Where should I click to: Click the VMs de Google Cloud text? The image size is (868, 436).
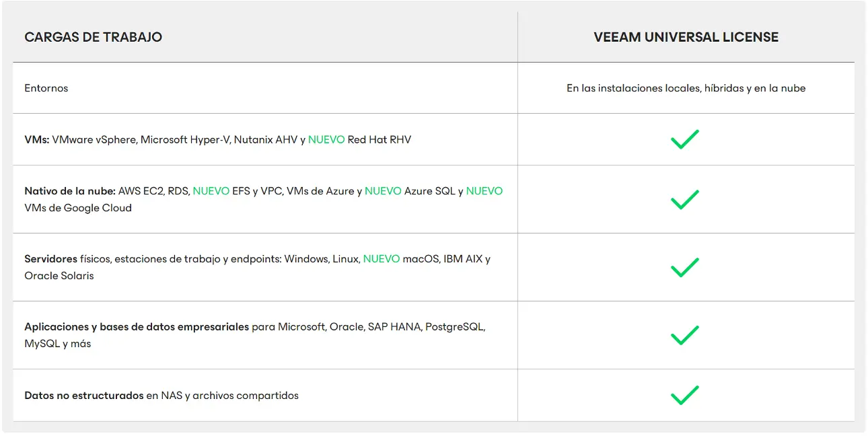(78, 208)
